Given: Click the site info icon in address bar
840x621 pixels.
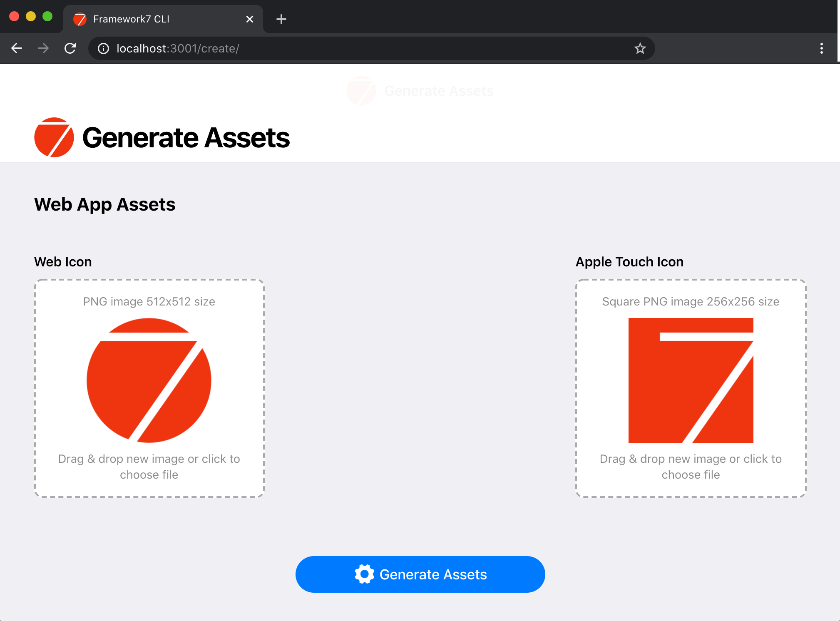Looking at the screenshot, I should pos(103,49).
